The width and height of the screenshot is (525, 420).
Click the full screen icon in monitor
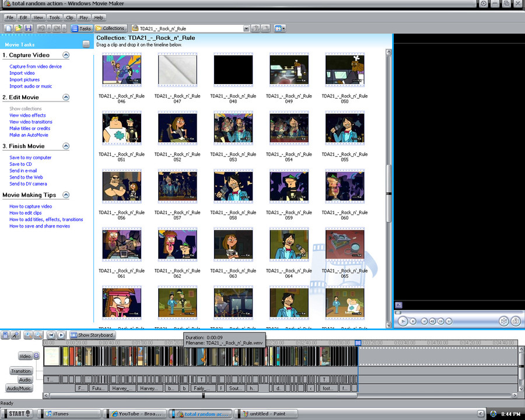point(398,304)
